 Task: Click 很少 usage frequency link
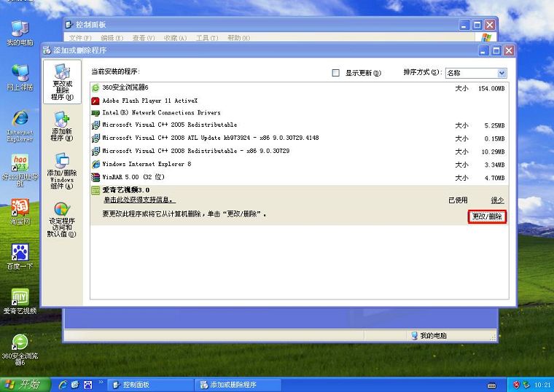(497, 200)
